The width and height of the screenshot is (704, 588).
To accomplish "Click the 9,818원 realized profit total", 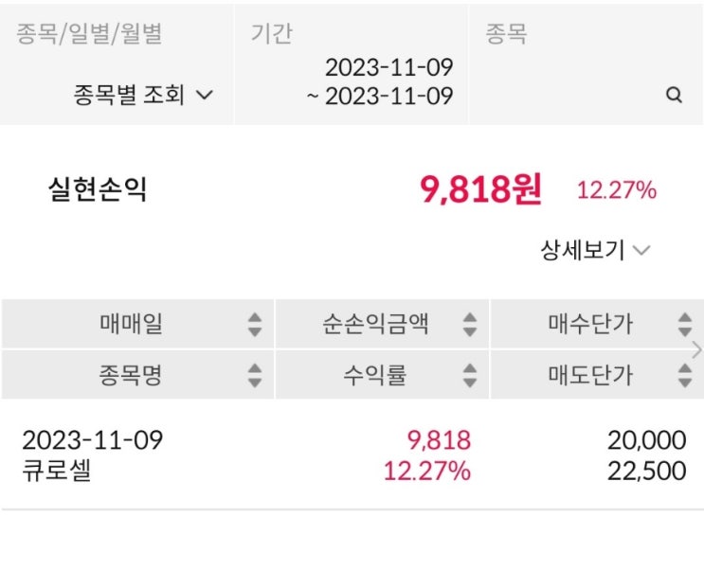I will (480, 190).
